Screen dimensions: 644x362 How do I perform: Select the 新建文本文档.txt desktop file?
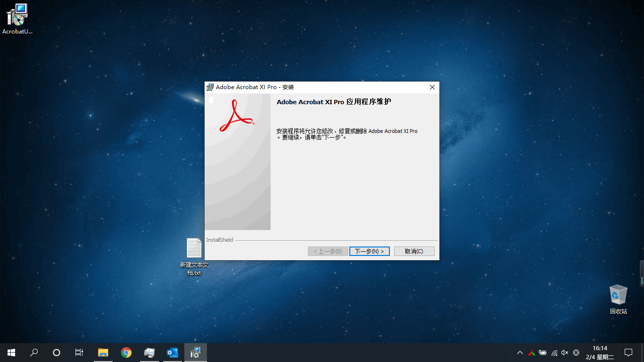(x=194, y=257)
